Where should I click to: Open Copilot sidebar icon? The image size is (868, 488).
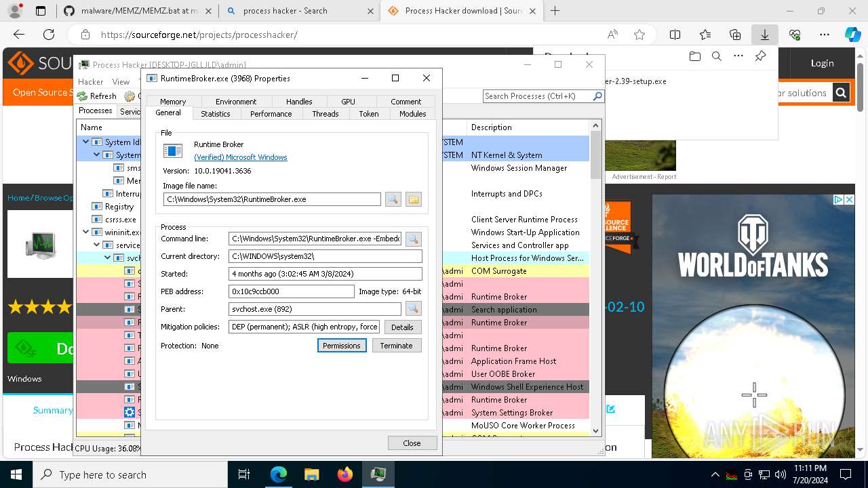tap(852, 35)
